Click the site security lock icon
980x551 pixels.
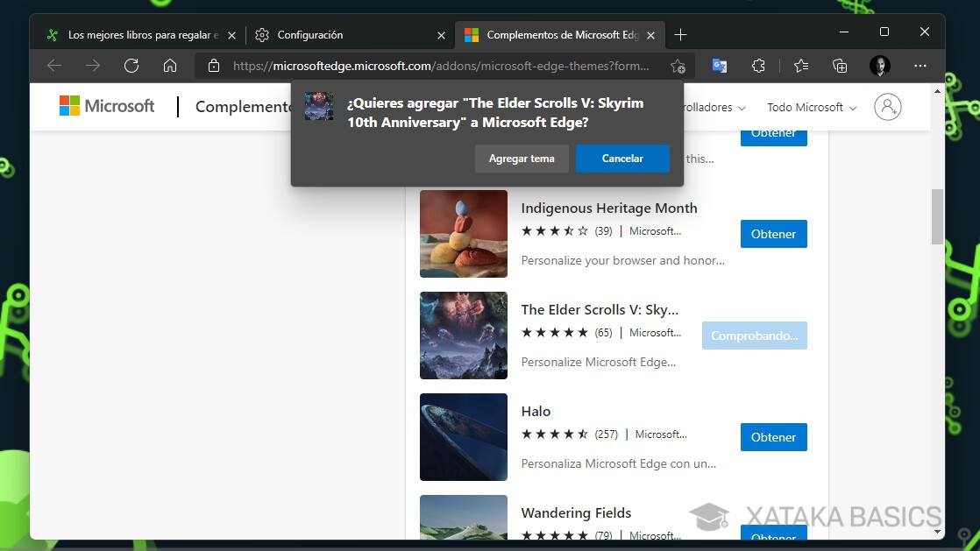(x=213, y=66)
